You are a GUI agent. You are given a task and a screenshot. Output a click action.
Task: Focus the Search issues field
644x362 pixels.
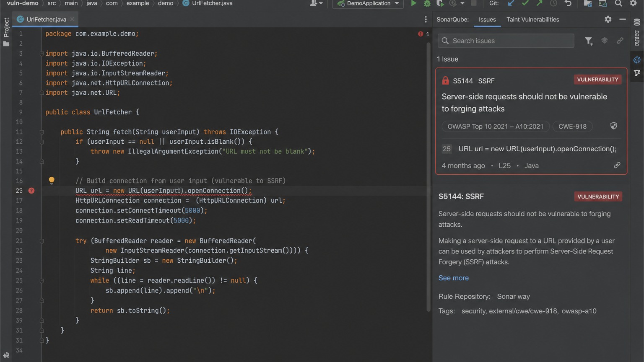[506, 41]
